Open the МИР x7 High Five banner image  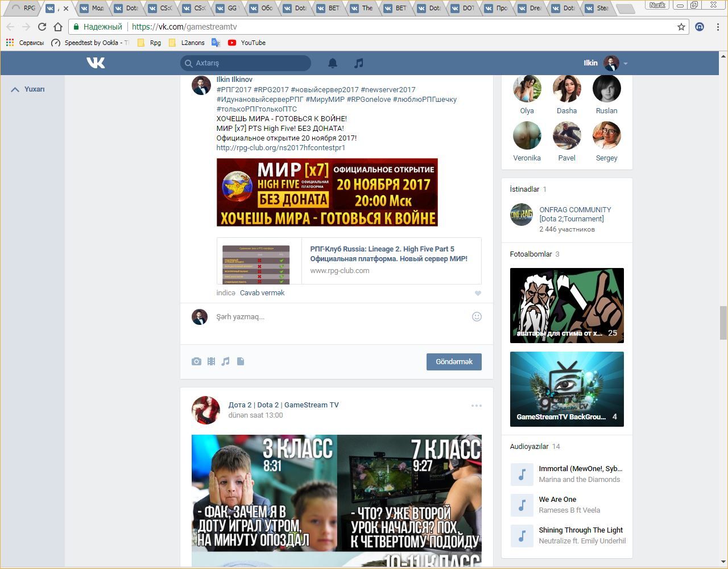pos(327,192)
